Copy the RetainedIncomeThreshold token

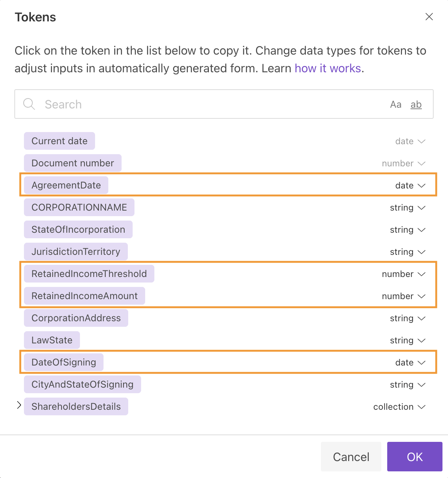tap(89, 274)
